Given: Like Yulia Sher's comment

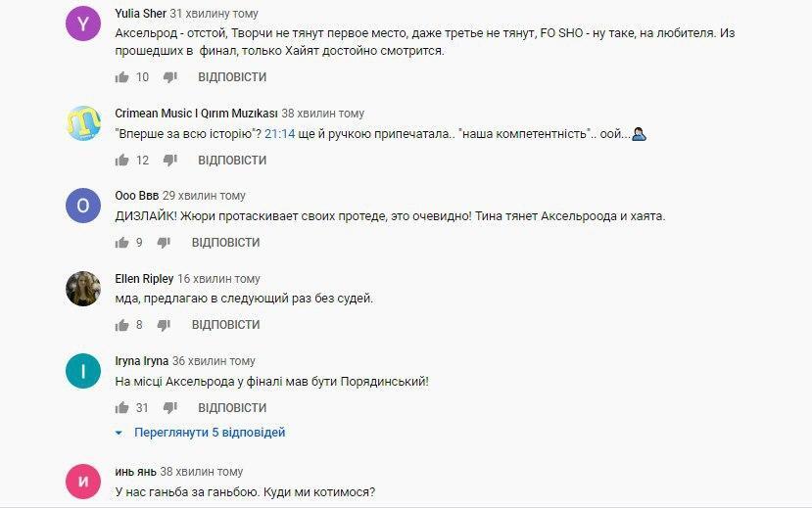Looking at the screenshot, I should tap(122, 77).
